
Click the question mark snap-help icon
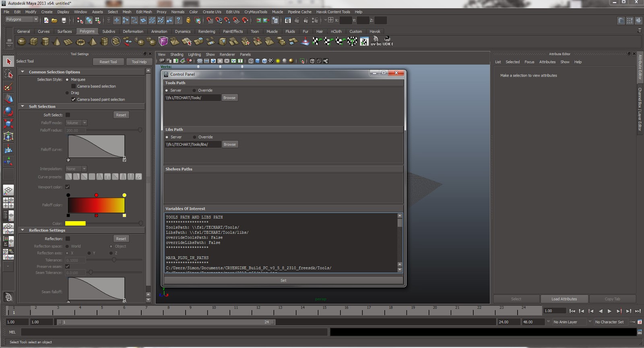pos(178,20)
